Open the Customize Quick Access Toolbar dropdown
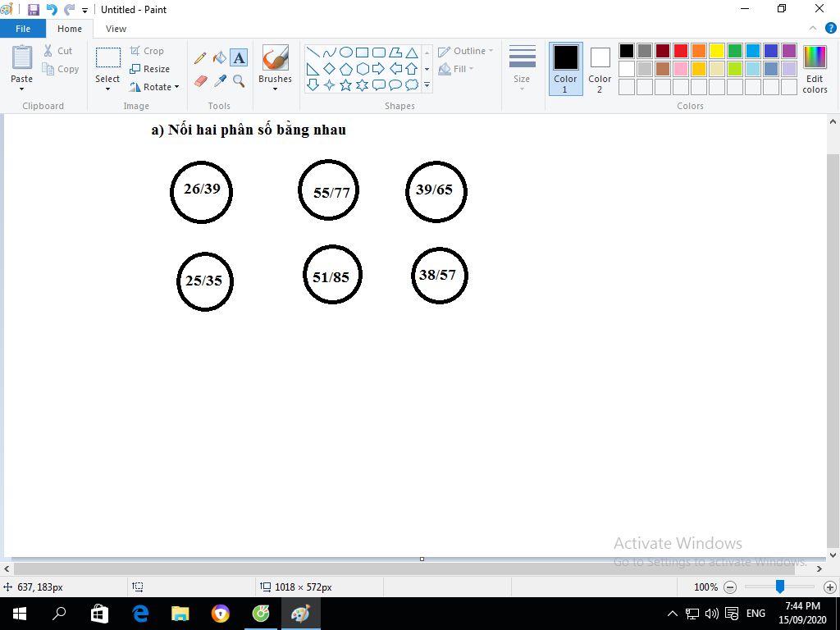The image size is (840, 630). click(84, 10)
